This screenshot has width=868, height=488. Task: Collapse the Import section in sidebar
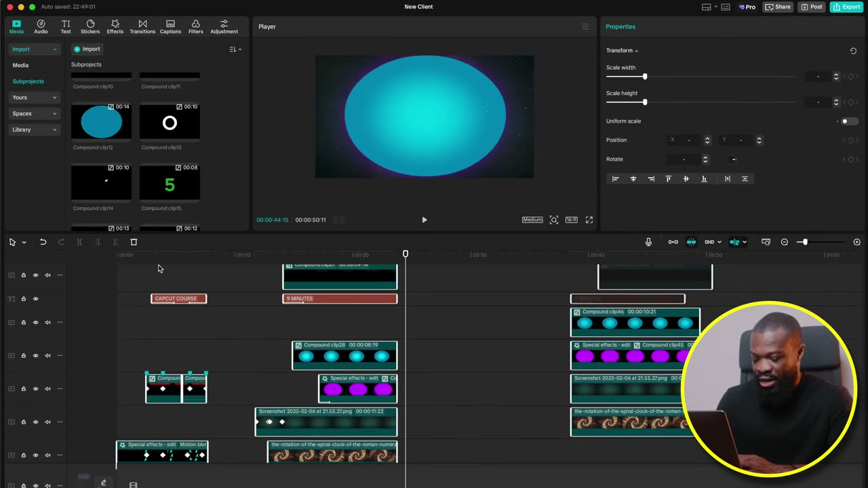point(54,49)
